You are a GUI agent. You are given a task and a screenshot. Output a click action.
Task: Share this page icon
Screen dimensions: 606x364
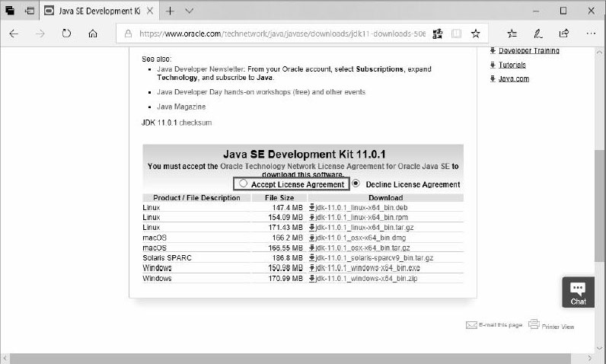pyautogui.click(x=564, y=34)
